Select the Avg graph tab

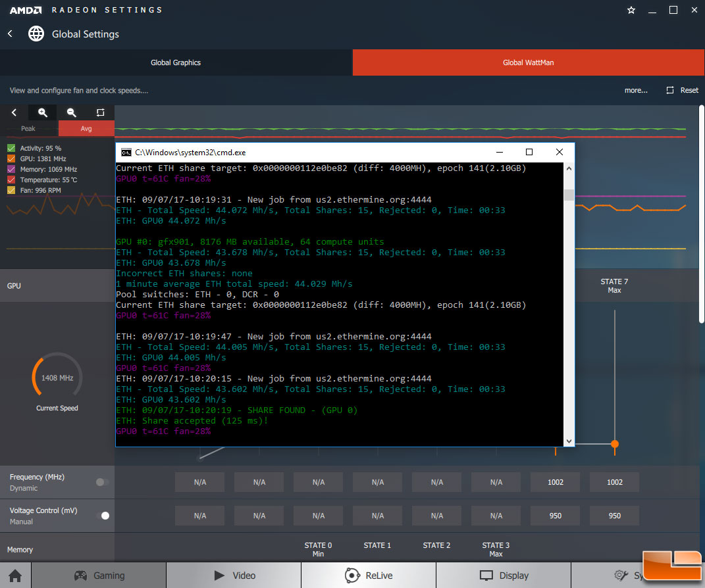pos(86,128)
